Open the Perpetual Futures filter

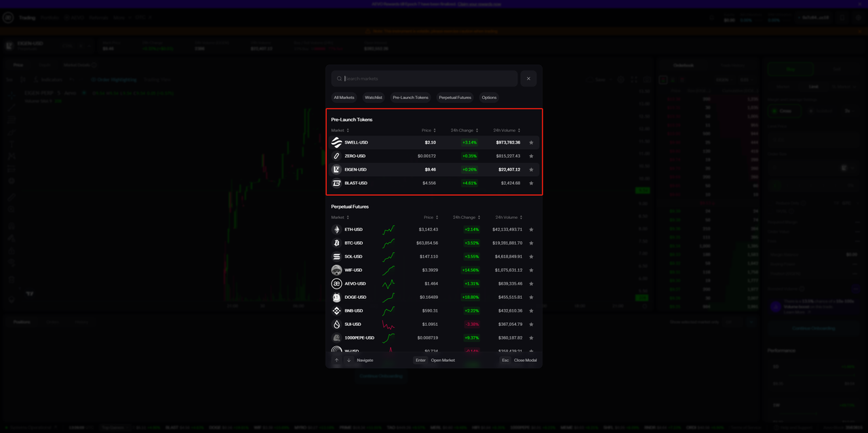tap(455, 98)
